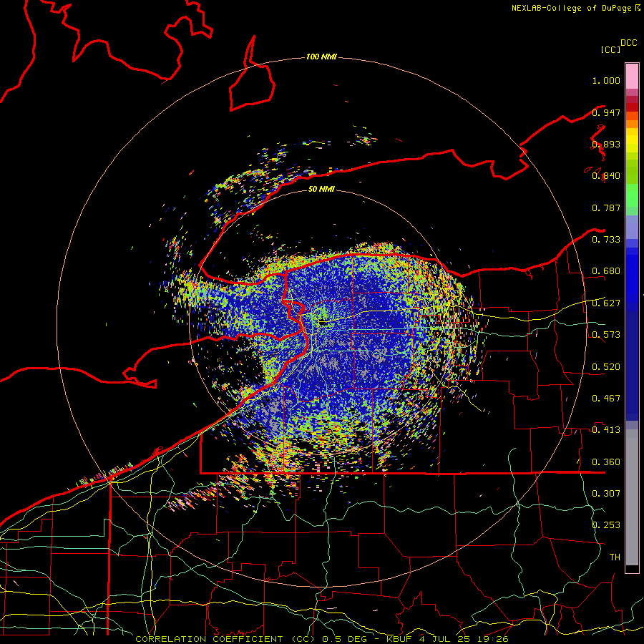Click the 0.947 scale value
Viewport: 644px width, 644px height.
(x=606, y=112)
